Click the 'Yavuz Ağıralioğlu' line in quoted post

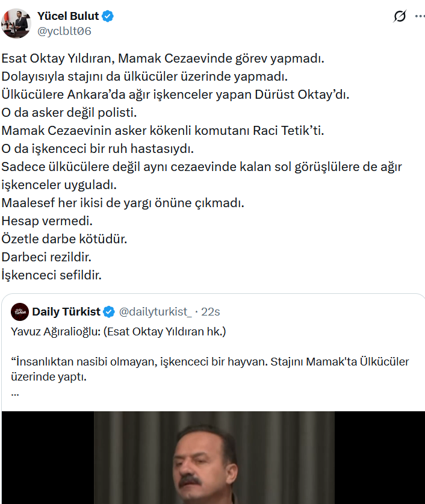tap(118, 331)
